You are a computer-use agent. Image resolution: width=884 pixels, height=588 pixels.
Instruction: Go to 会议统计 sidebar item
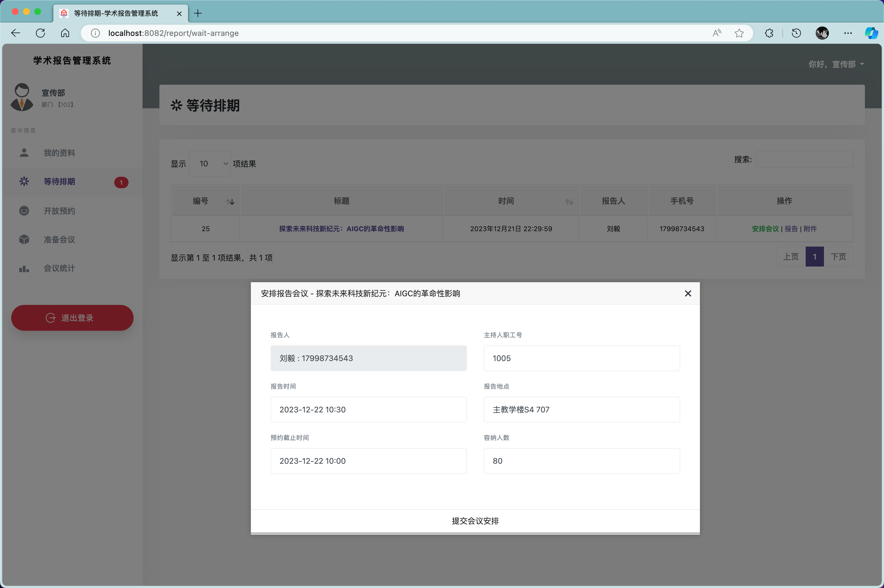click(59, 268)
